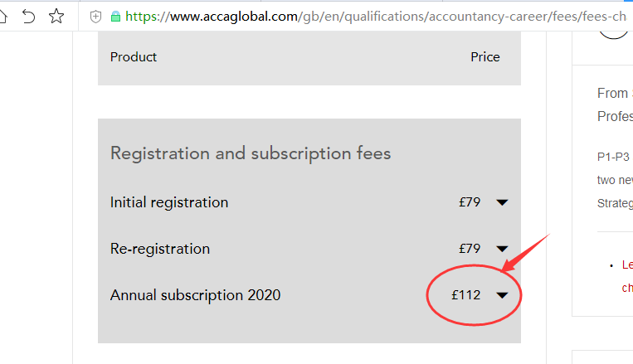Select the Annual subscription 2020 label
The image size is (633, 364).
point(195,295)
